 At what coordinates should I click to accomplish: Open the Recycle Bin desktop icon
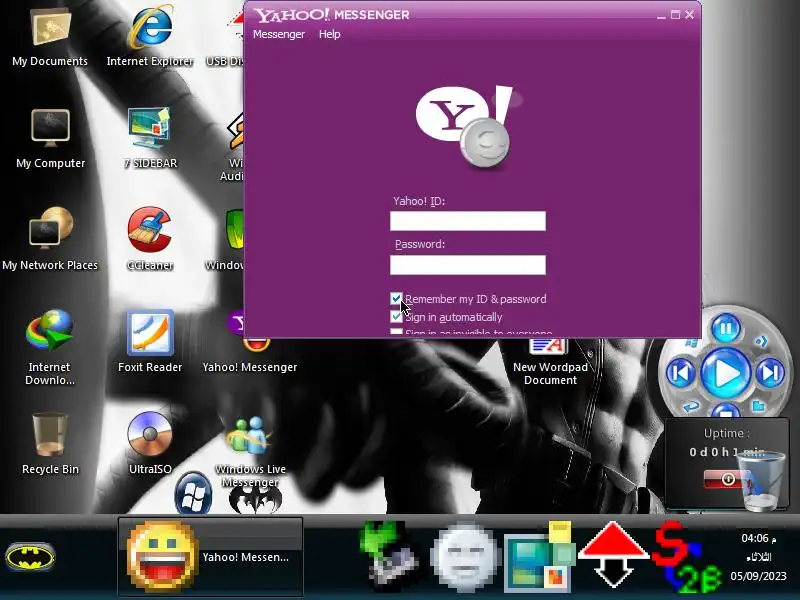pyautogui.click(x=50, y=443)
